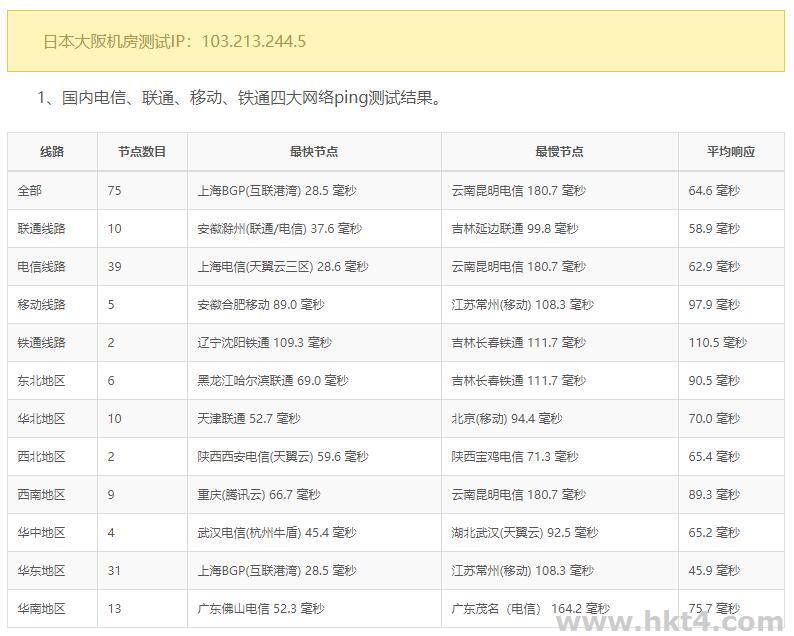Click average response 90.5 毫秒
794x636 pixels.
tap(714, 380)
